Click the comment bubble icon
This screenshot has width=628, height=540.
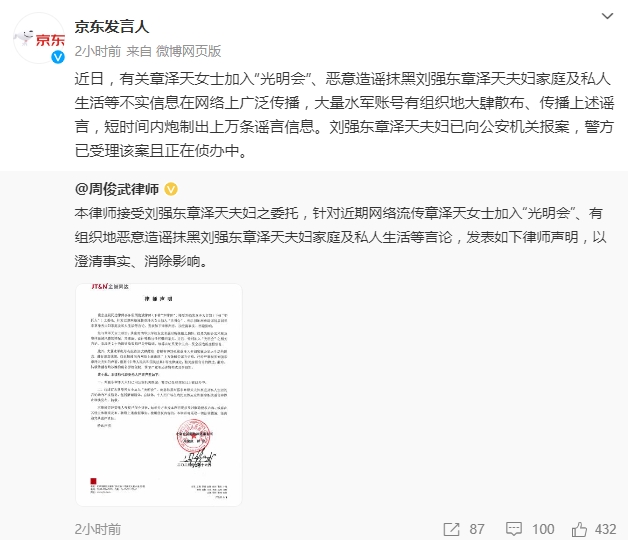(514, 529)
